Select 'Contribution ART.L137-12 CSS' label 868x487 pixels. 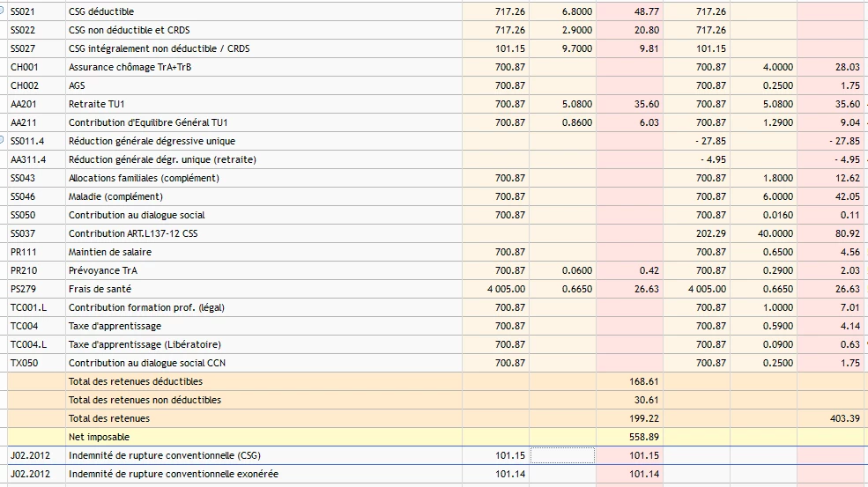coord(133,233)
